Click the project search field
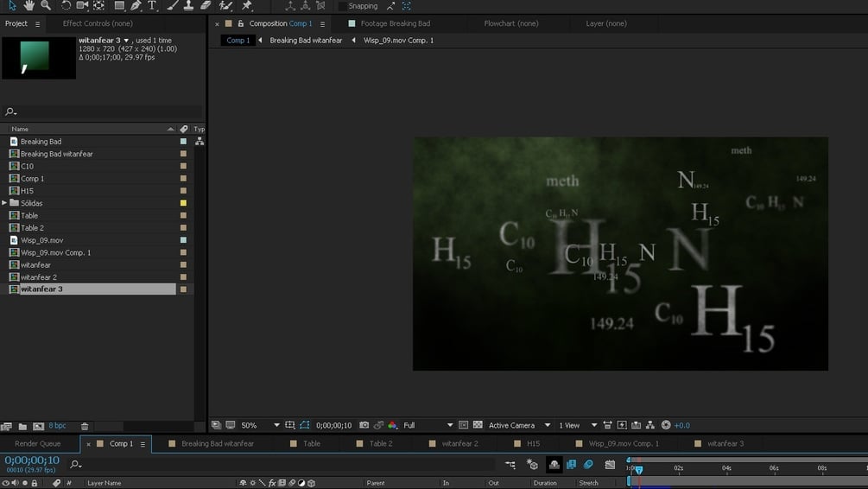This screenshot has height=489, width=868. click(x=103, y=111)
